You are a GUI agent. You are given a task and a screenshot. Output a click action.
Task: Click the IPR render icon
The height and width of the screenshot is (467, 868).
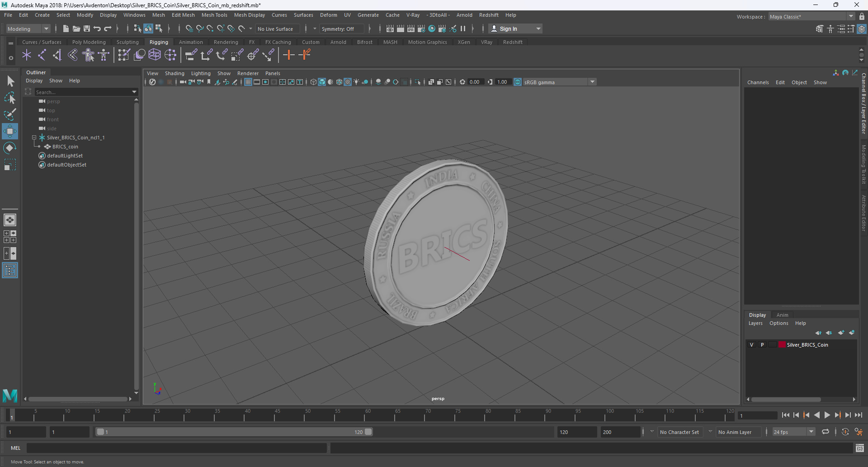(x=411, y=29)
